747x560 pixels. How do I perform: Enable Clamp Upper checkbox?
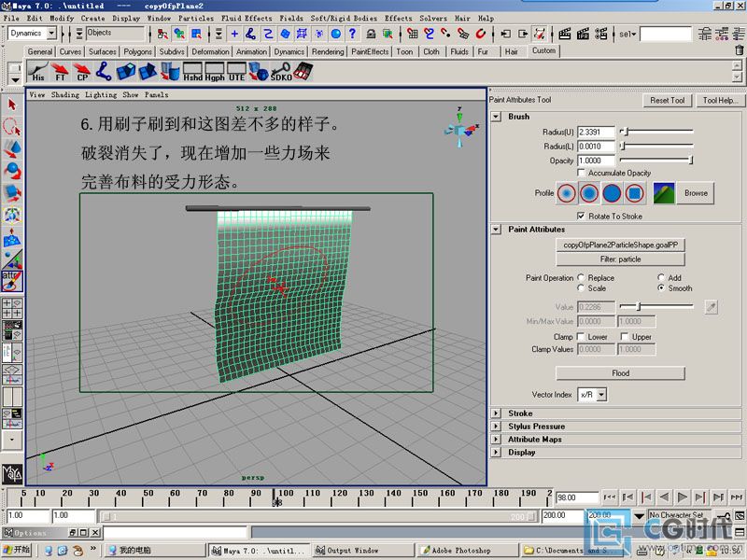(x=625, y=337)
